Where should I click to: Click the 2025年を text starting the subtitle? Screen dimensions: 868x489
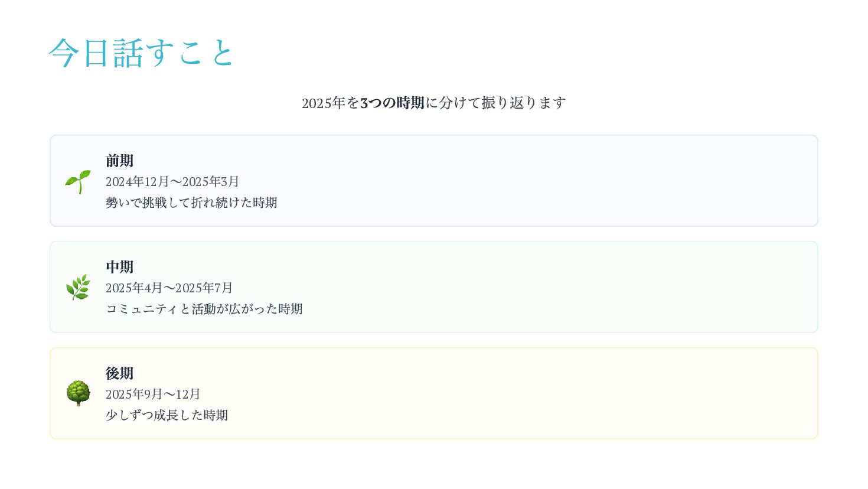click(x=330, y=103)
